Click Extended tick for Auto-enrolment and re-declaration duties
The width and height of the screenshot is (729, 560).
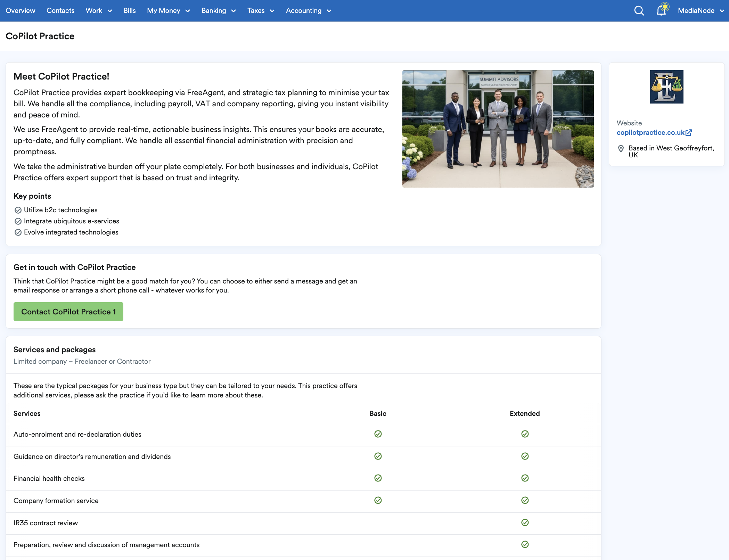[525, 434]
